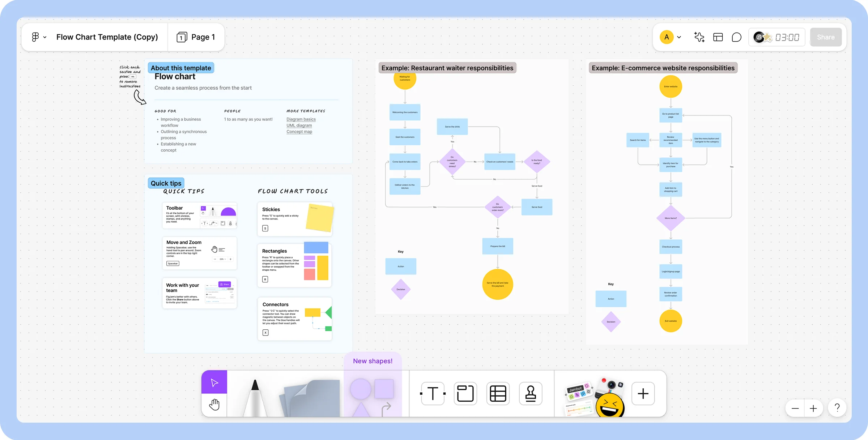Image resolution: width=868 pixels, height=440 pixels.
Task: Select the Table tool
Action: point(498,393)
